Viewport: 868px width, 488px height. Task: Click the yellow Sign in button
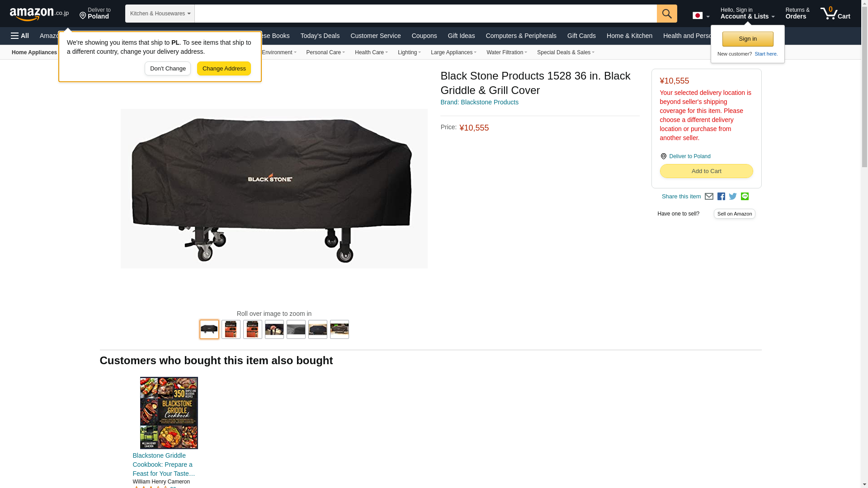pos(748,39)
